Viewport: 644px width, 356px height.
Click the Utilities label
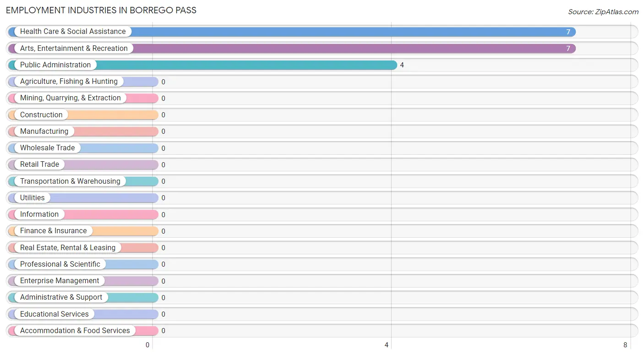click(x=33, y=198)
